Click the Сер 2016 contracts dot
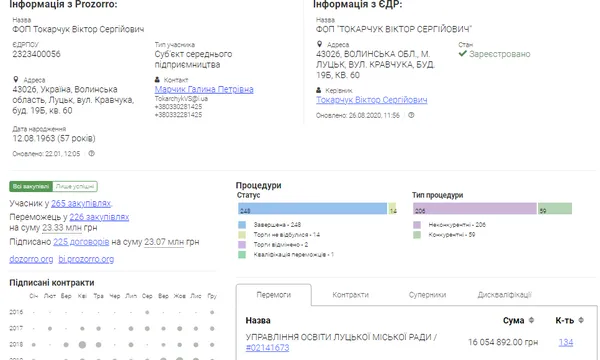600x360 pixels. (147, 312)
